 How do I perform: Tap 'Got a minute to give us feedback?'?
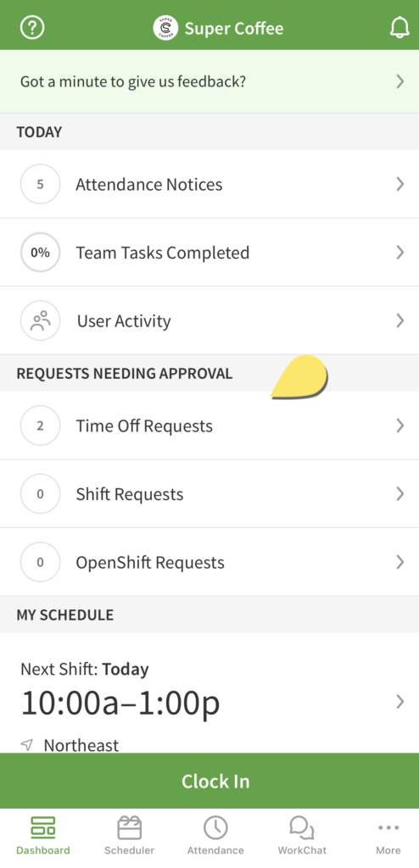point(133,82)
